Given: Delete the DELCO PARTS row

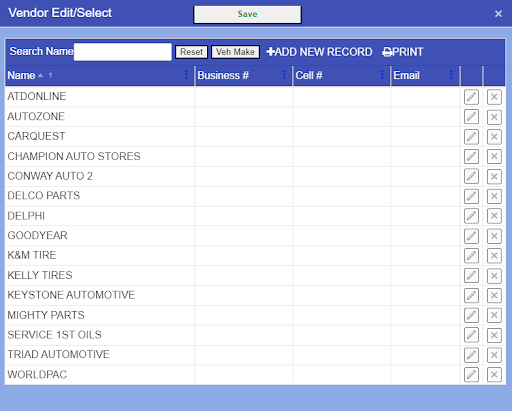Looking at the screenshot, I should pyautogui.click(x=494, y=196).
